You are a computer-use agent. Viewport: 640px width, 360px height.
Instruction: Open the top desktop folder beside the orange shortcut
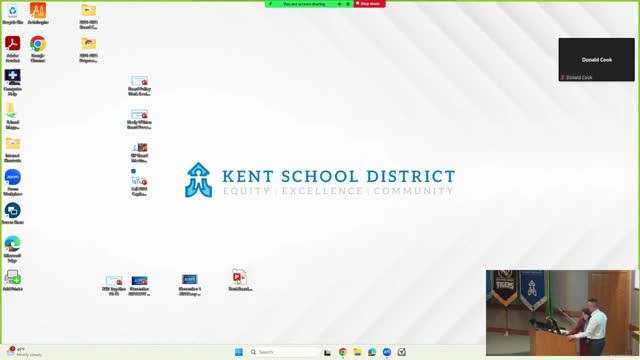pyautogui.click(x=89, y=16)
